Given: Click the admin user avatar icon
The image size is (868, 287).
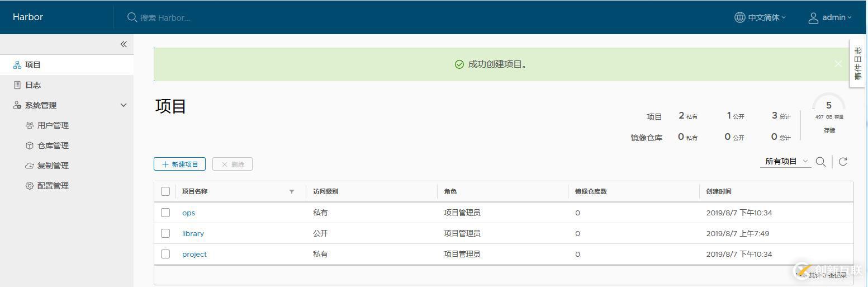Looking at the screenshot, I should click(813, 18).
